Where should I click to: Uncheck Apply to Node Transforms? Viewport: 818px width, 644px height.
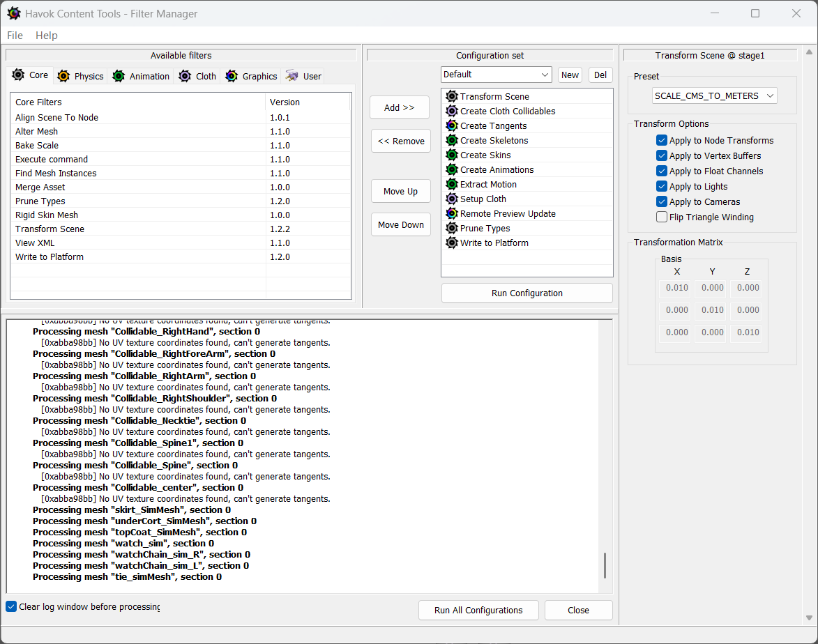click(662, 140)
